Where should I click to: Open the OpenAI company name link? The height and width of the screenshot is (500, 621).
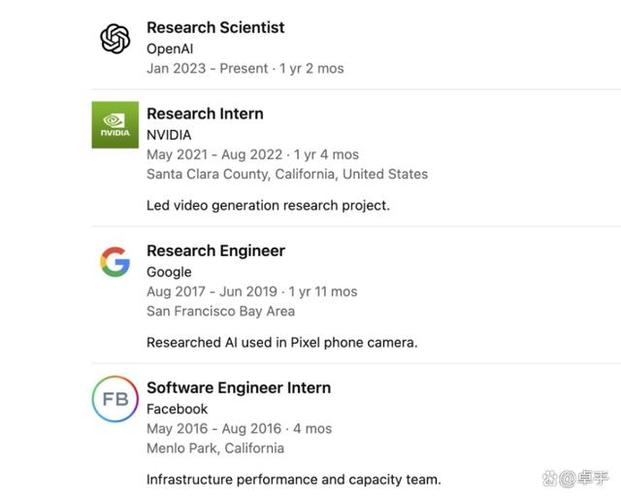coord(170,49)
